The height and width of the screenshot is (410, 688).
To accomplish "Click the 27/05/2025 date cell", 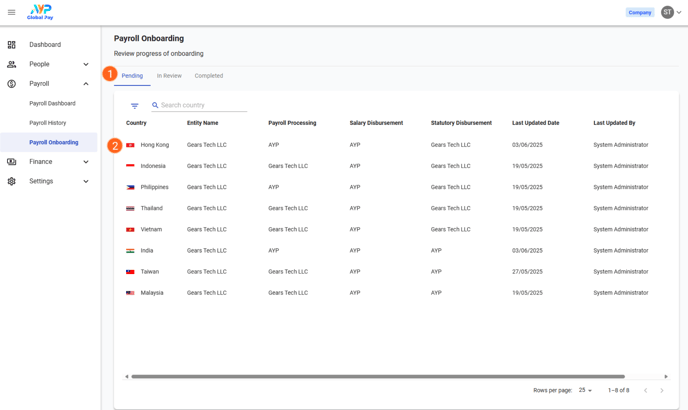I will [527, 272].
